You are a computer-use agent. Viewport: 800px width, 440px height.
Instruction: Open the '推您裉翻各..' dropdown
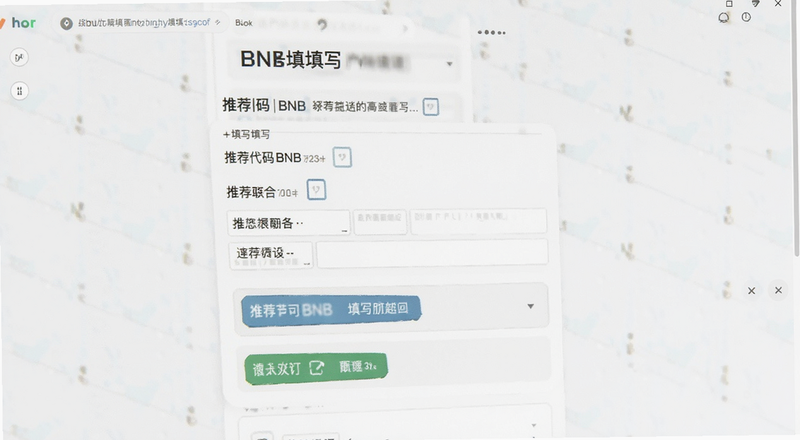point(288,223)
